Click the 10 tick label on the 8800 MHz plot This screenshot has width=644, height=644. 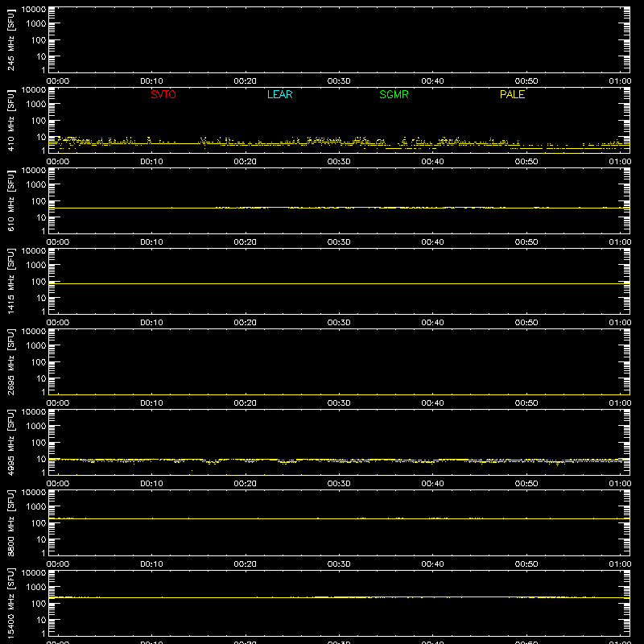(x=42, y=539)
